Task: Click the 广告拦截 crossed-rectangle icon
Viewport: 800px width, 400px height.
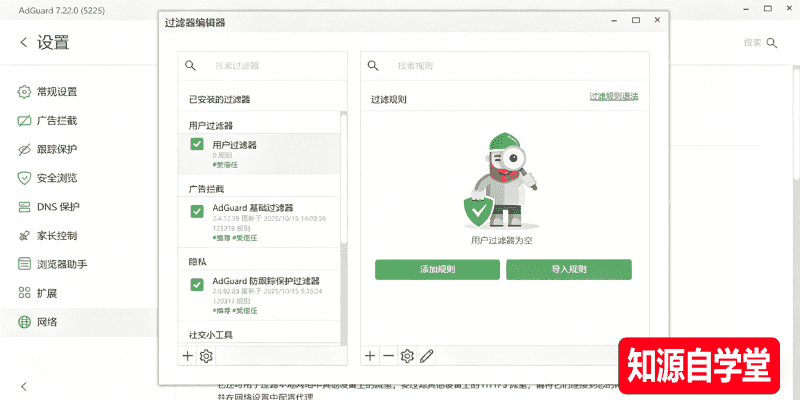Action: click(24, 121)
